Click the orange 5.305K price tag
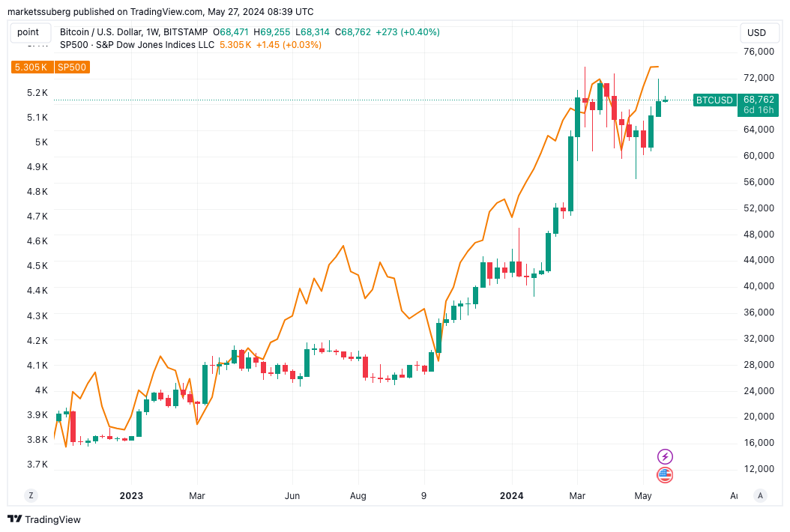 tap(31, 67)
